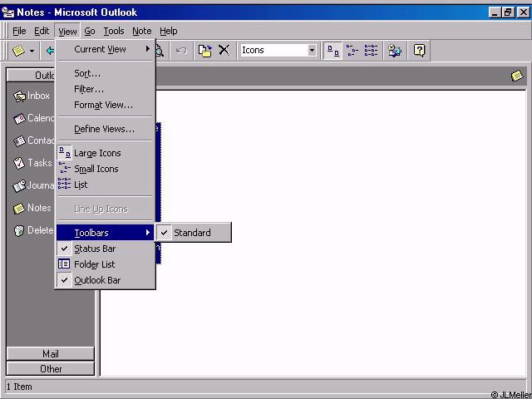Restore down the Outlook window
Screen dimensions: 532x399
tap(508, 12)
